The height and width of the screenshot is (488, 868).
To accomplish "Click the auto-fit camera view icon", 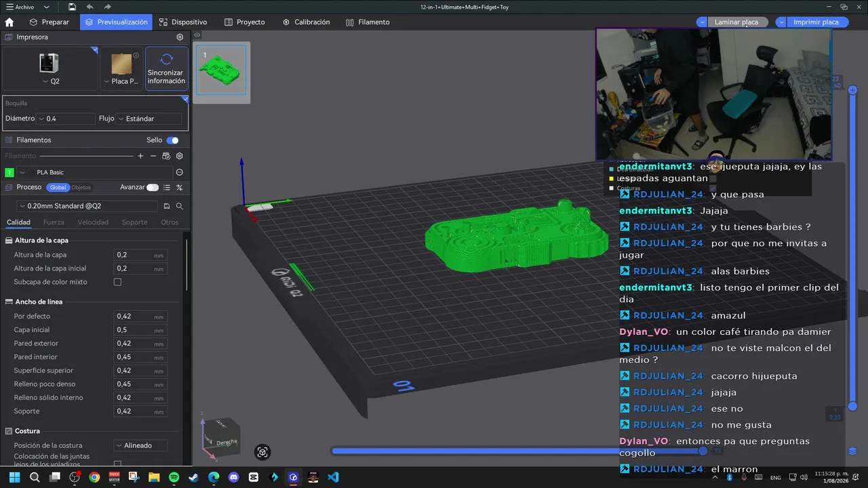I will pos(262,452).
